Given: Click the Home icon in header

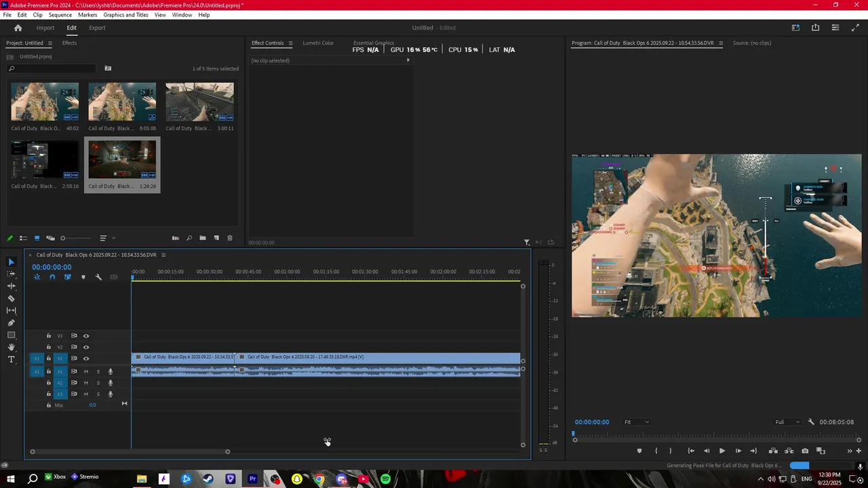Looking at the screenshot, I should [18, 28].
